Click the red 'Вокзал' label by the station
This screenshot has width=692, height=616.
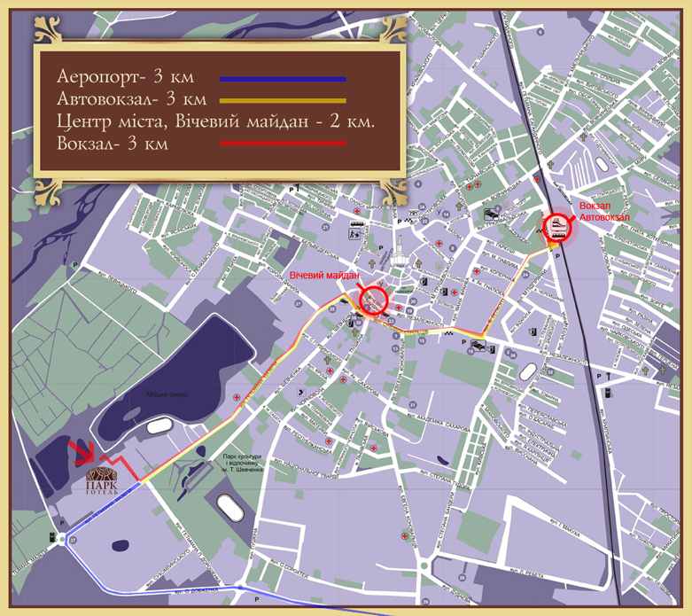[x=595, y=207]
